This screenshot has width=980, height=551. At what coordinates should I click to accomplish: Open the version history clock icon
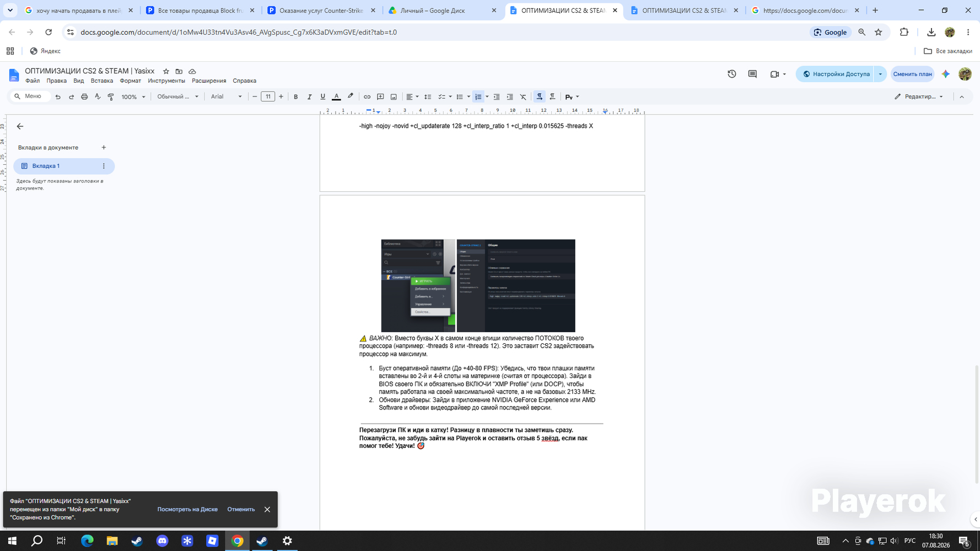pos(732,74)
